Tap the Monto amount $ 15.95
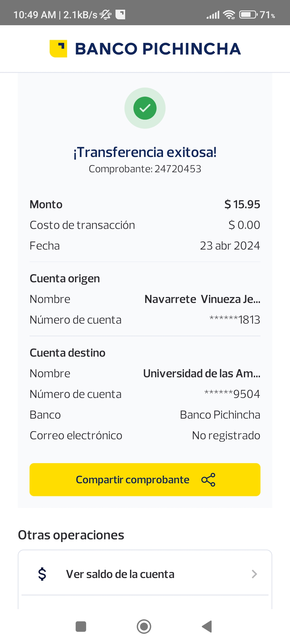Viewport: 290px width, 644px height. pyautogui.click(x=242, y=204)
